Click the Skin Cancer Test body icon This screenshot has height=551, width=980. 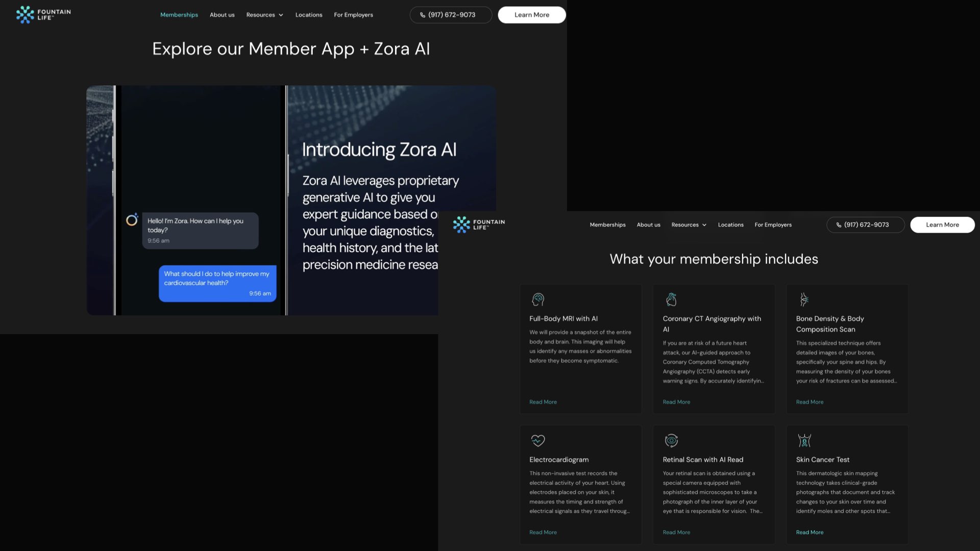pos(804,440)
